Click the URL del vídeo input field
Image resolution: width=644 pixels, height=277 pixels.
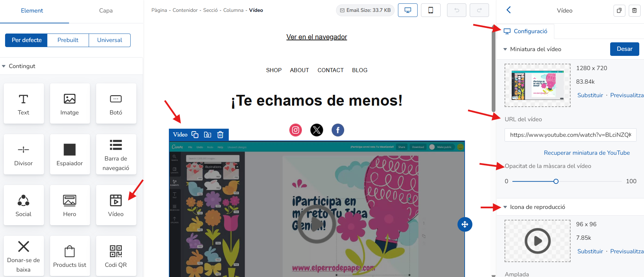tap(571, 135)
